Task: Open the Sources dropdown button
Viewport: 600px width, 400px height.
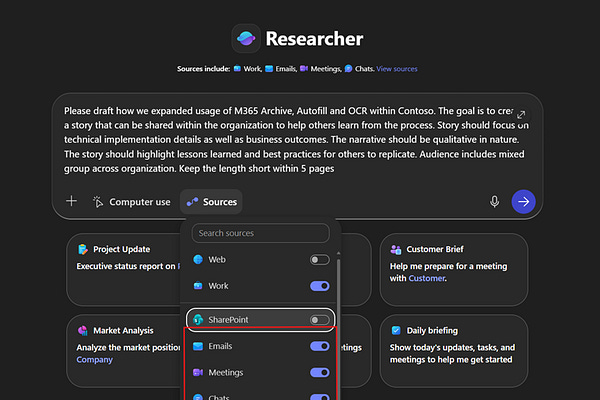Action: pyautogui.click(x=211, y=202)
